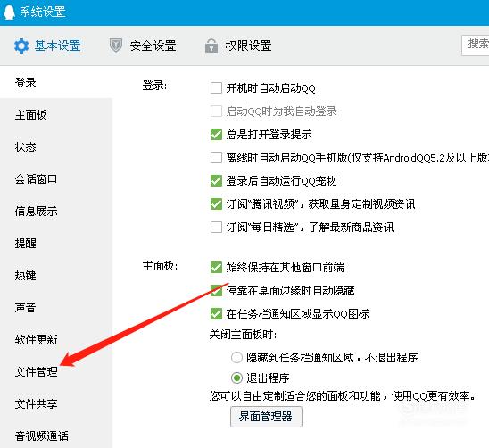Image resolution: width=489 pixels, height=448 pixels.
Task: Open 软件更新 in the sidebar
Action: coord(37,340)
